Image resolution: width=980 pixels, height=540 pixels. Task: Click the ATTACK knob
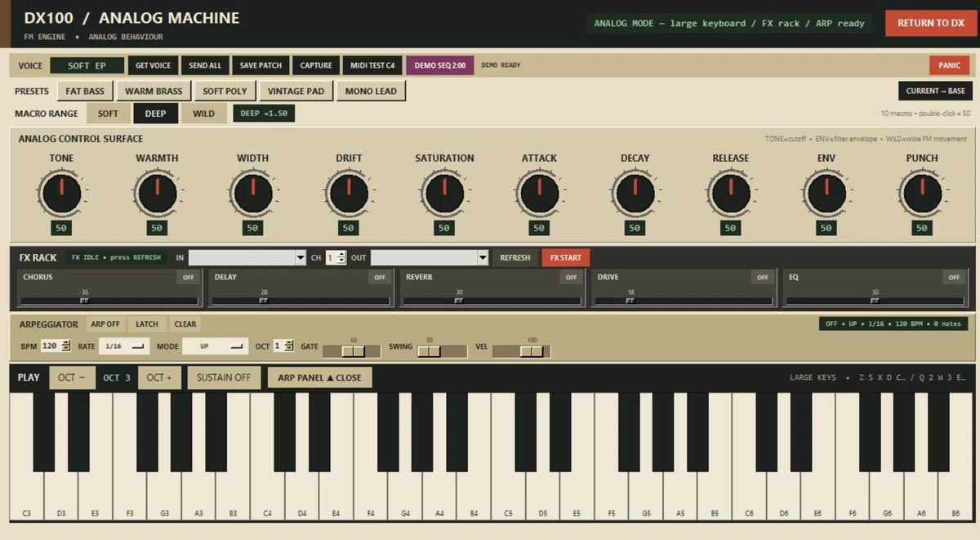pos(539,194)
